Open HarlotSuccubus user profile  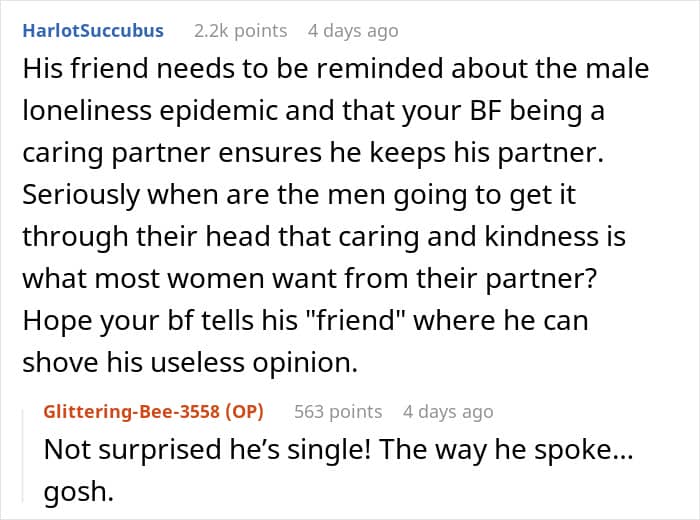91,31
